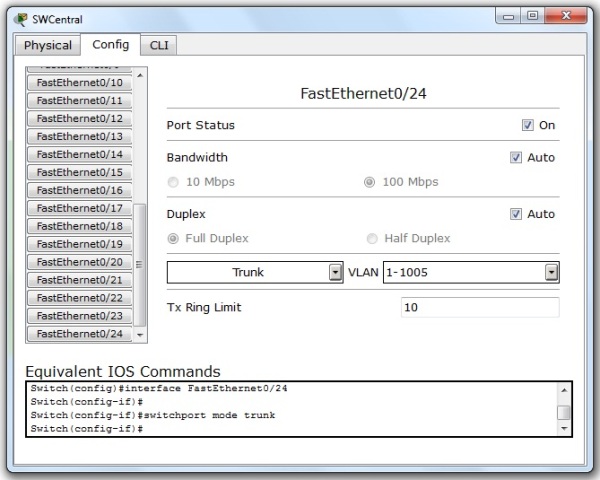Switch to the Physical tab

(x=48, y=45)
